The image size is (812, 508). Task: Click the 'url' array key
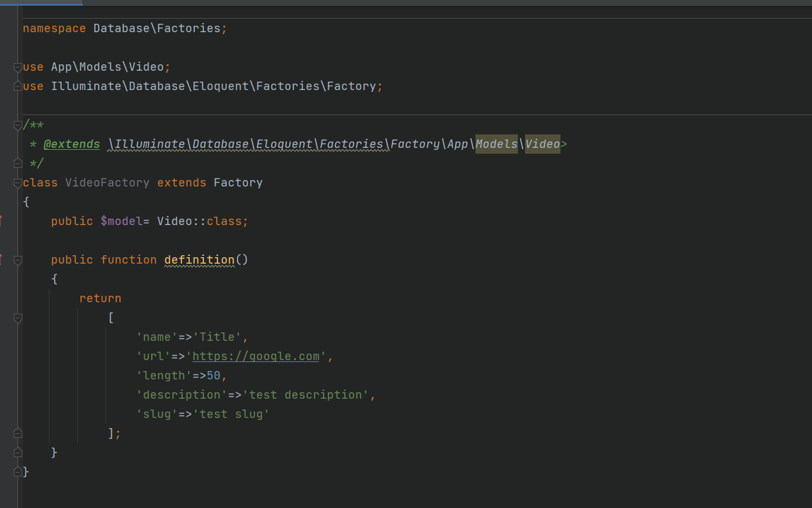[153, 356]
